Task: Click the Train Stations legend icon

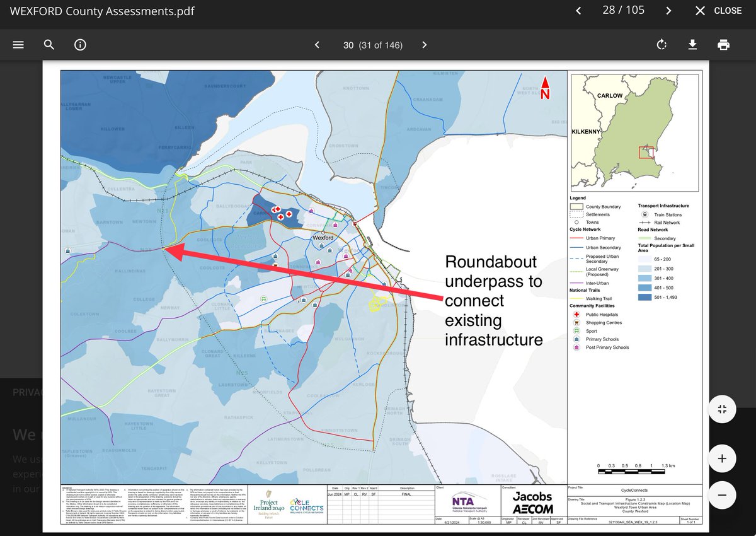Action: 645,214
